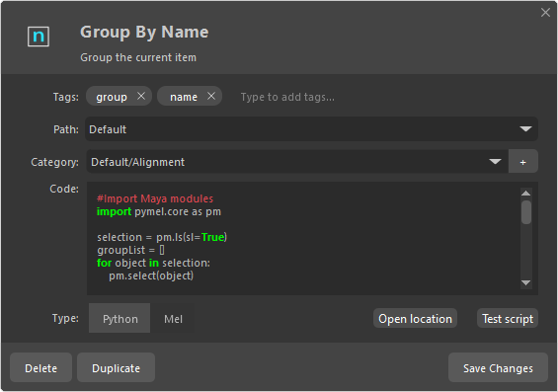Delete this script
558x392 pixels.
(40, 368)
